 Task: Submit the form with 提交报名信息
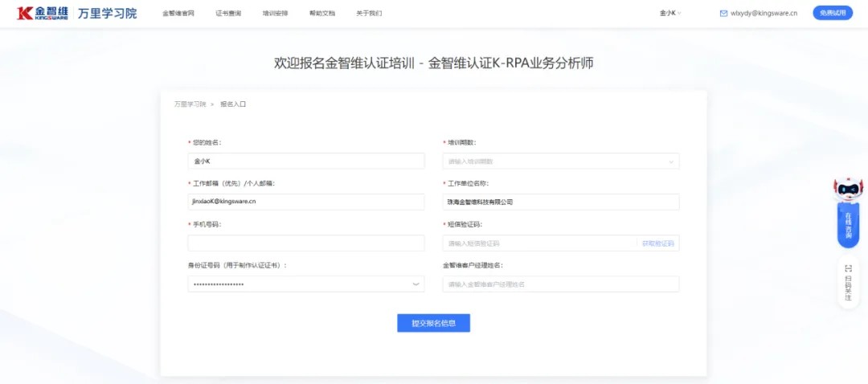pos(433,323)
